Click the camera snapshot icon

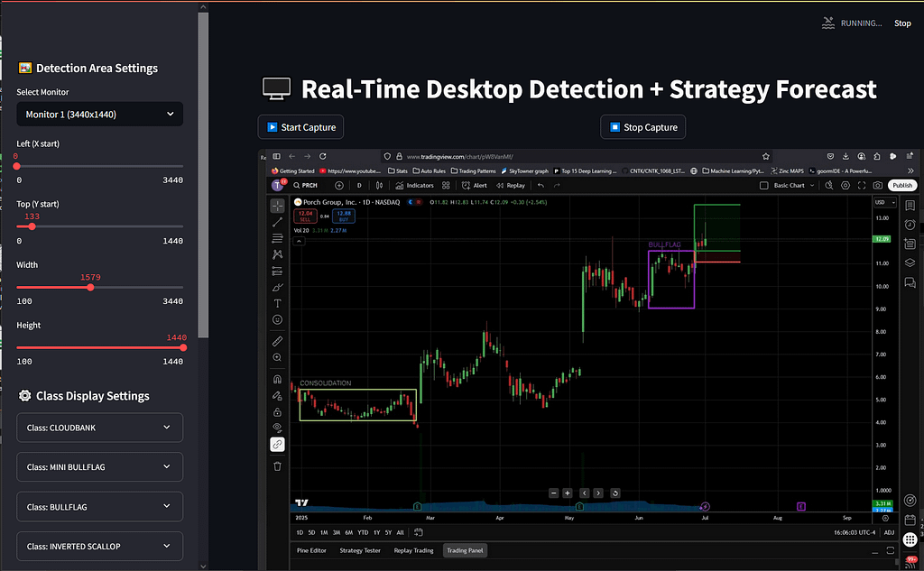(x=877, y=185)
